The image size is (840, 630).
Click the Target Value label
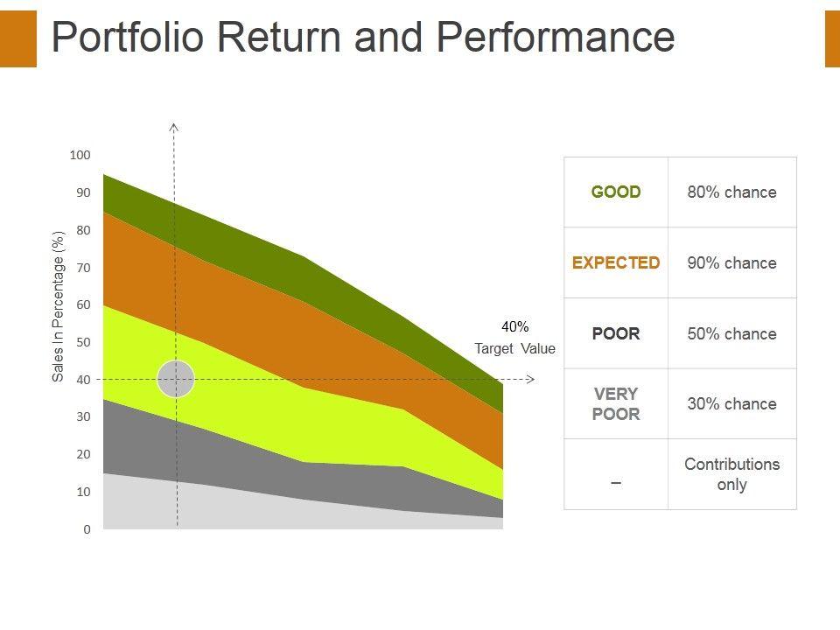pos(514,348)
